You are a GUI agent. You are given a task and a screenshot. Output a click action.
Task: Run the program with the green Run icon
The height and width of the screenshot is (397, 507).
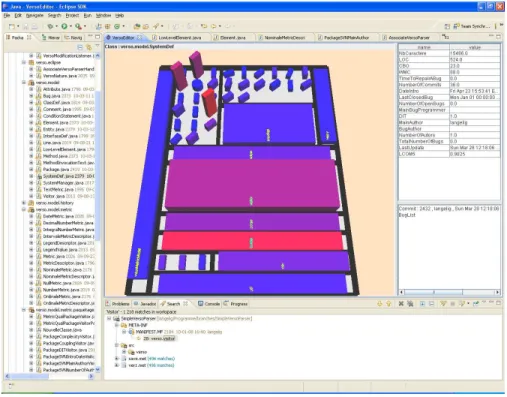[x=64, y=26]
